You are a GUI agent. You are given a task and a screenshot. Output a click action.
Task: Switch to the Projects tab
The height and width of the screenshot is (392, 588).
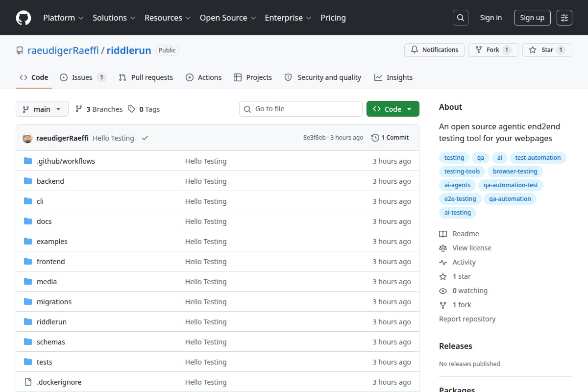coord(253,77)
